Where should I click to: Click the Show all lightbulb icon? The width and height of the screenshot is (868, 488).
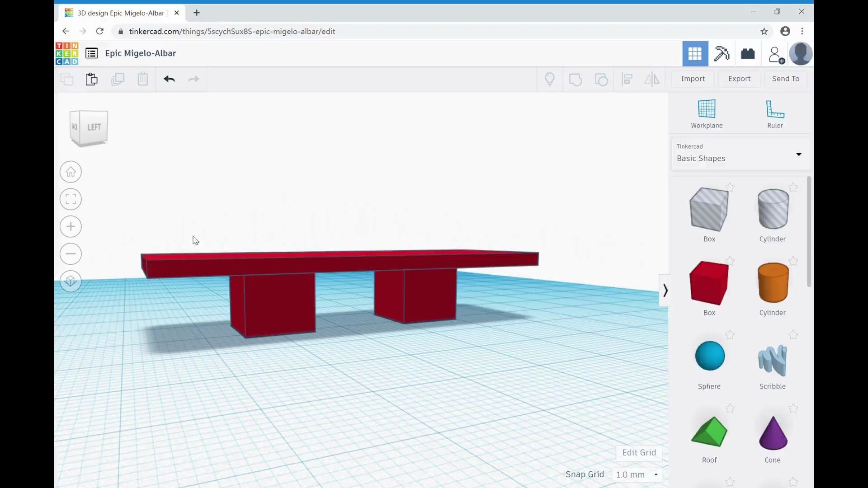pyautogui.click(x=550, y=79)
